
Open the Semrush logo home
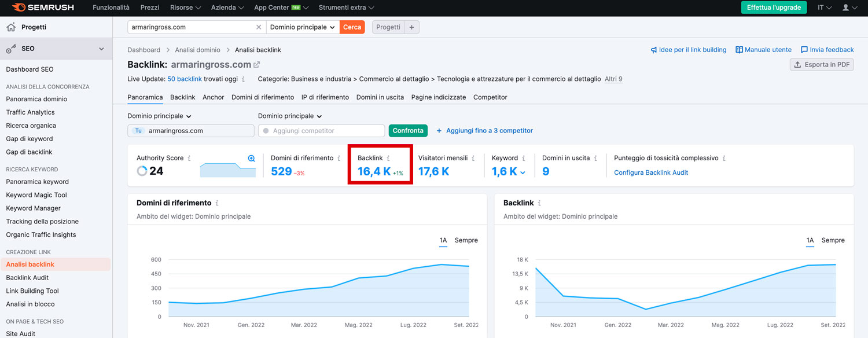43,8
